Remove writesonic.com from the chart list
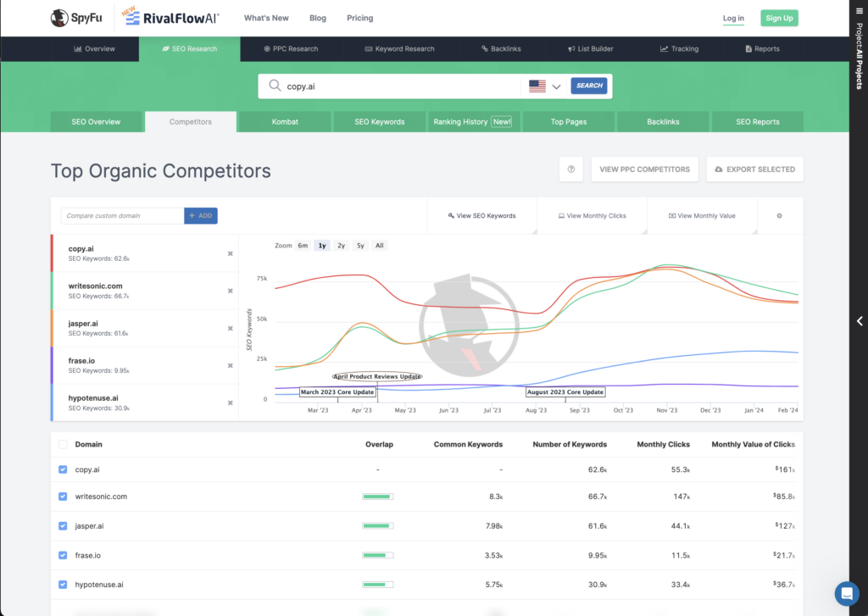 point(231,291)
